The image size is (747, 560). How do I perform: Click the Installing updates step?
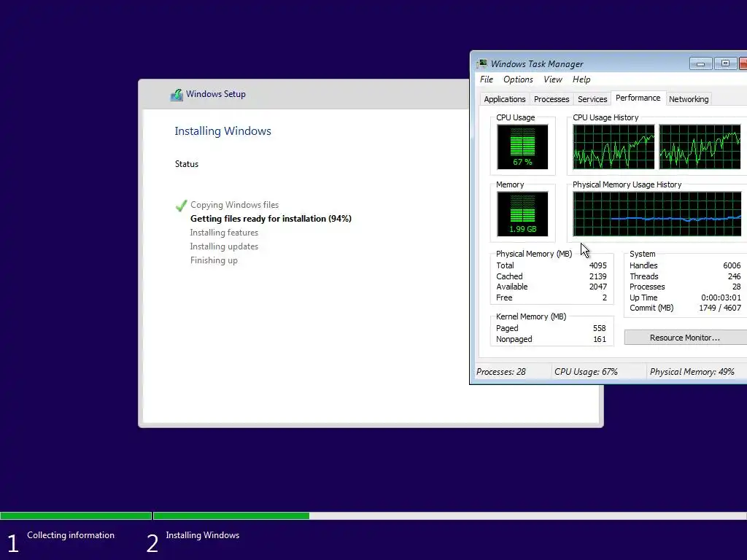224,246
